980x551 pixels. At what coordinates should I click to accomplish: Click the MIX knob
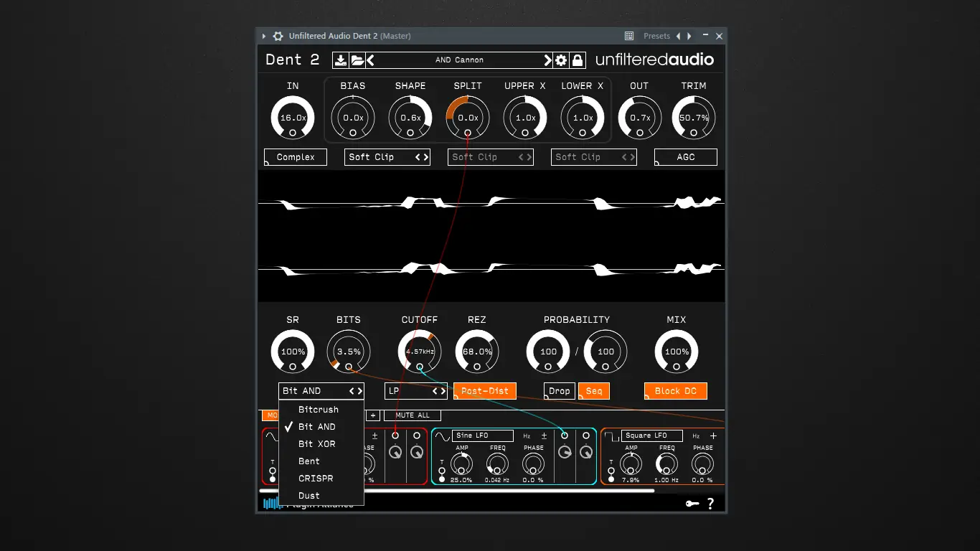coord(676,352)
